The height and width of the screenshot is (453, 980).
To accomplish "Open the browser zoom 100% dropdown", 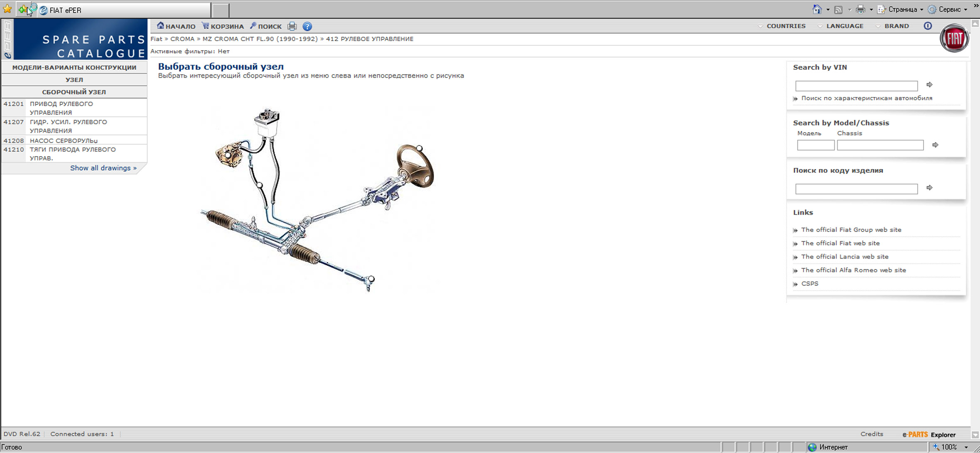I will [966, 447].
